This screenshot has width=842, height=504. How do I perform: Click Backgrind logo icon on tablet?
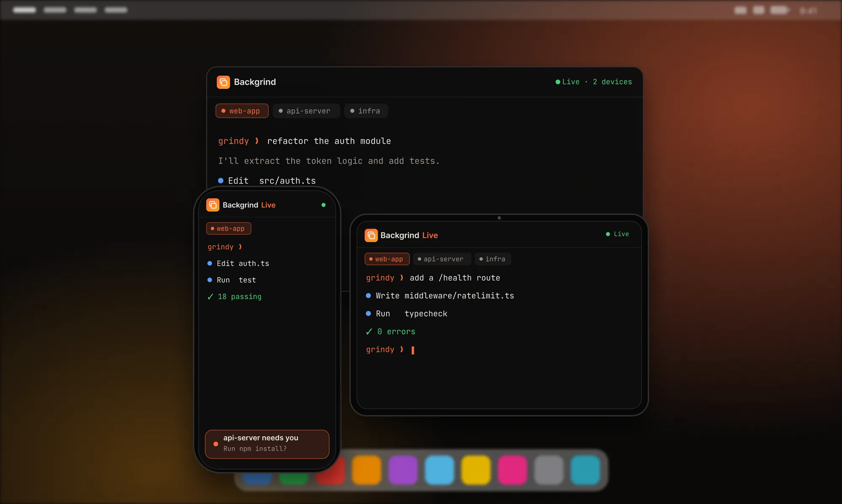pyautogui.click(x=371, y=235)
